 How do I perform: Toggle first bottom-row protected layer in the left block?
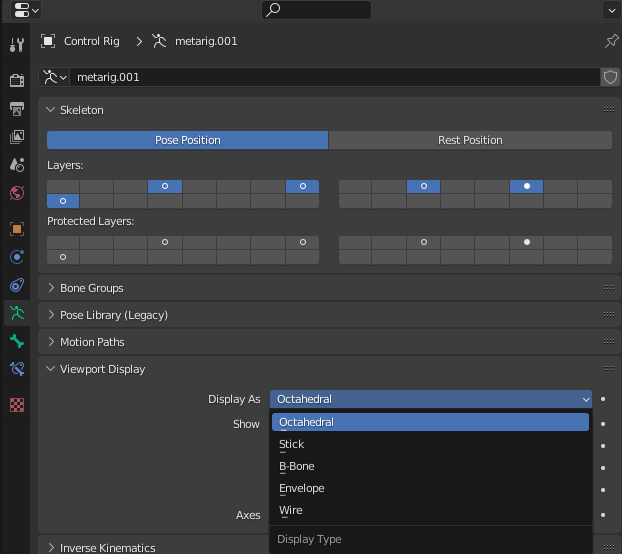63,257
